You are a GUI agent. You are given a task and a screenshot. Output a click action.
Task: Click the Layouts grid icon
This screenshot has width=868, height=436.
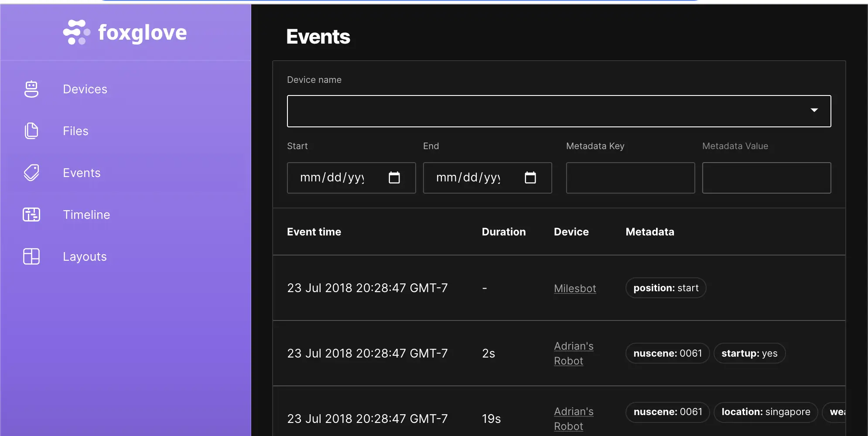(x=31, y=256)
